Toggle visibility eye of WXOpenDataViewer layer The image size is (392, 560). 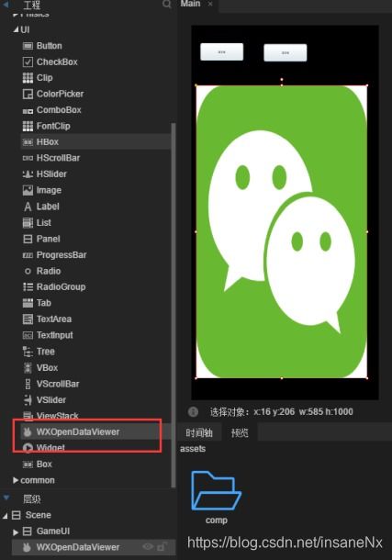tap(148, 546)
